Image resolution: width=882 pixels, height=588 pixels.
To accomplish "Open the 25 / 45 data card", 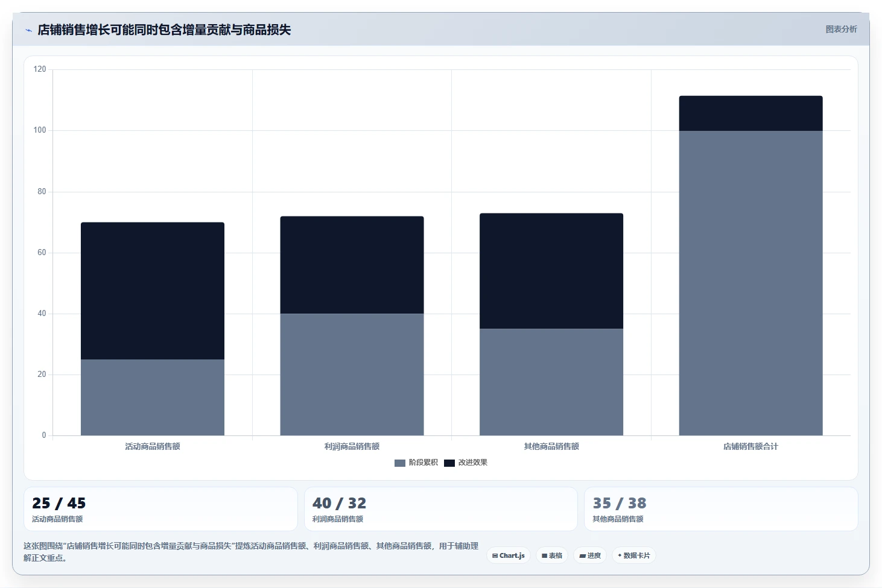I will coord(160,509).
